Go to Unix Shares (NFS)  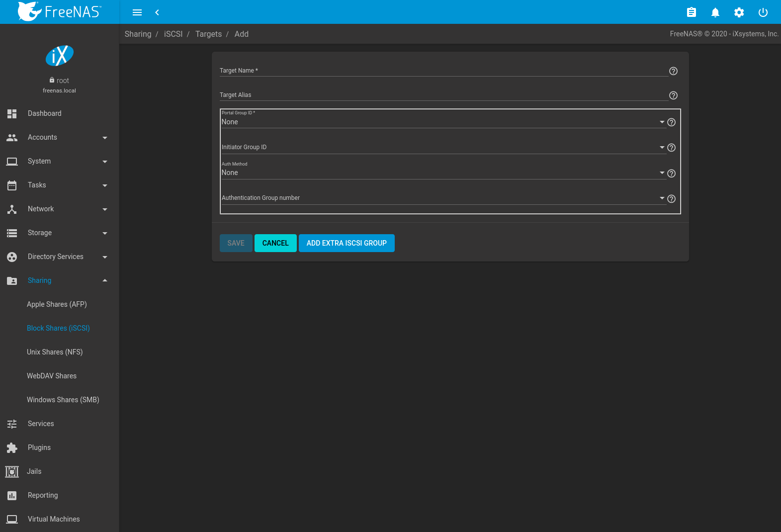(x=55, y=352)
